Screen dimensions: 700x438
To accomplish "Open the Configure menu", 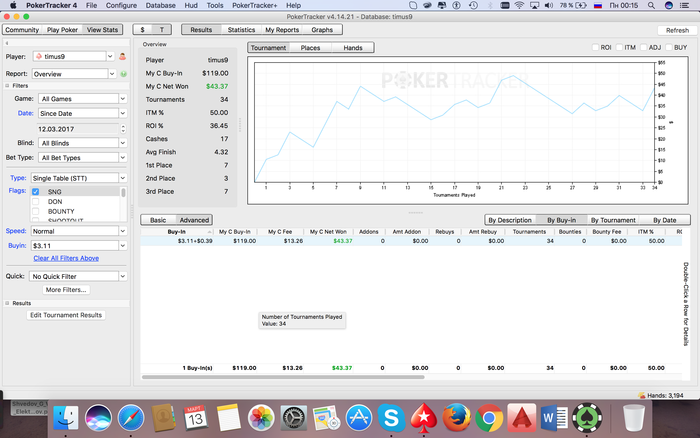I will pyautogui.click(x=121, y=5).
